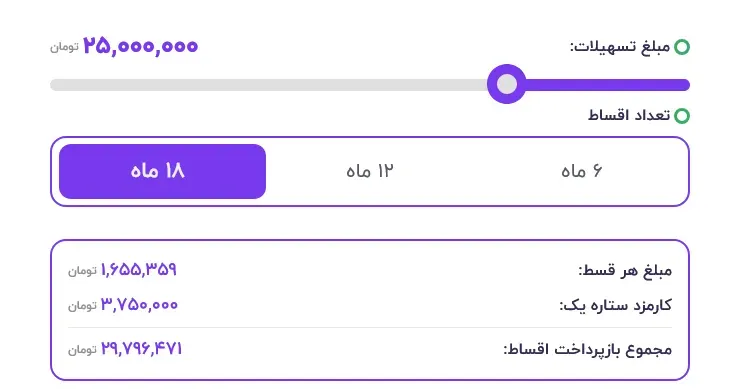Click the green circle beside تعداد اقساط
The height and width of the screenshot is (389, 733).
(682, 115)
